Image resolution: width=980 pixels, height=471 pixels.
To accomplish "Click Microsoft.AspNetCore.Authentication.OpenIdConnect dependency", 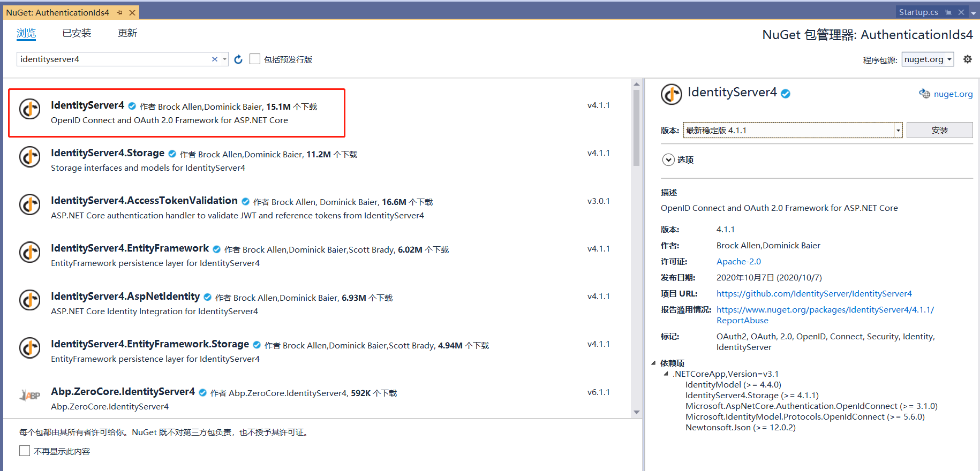I will tap(811, 406).
